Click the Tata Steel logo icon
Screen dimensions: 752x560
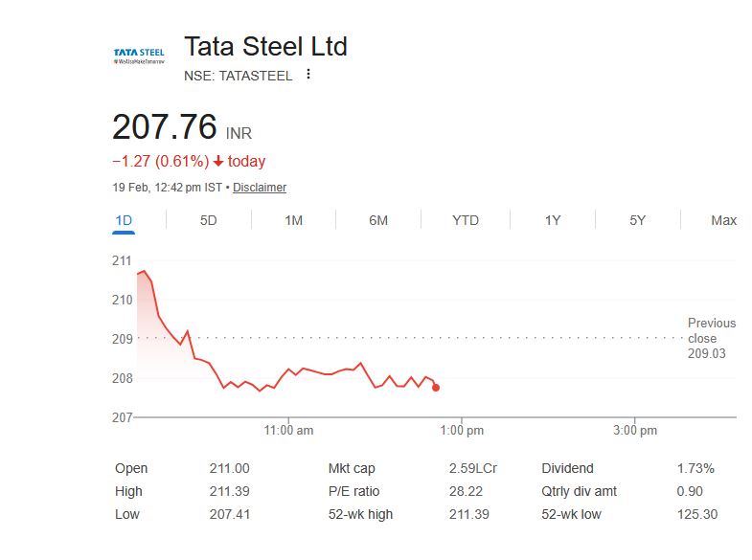click(x=139, y=56)
